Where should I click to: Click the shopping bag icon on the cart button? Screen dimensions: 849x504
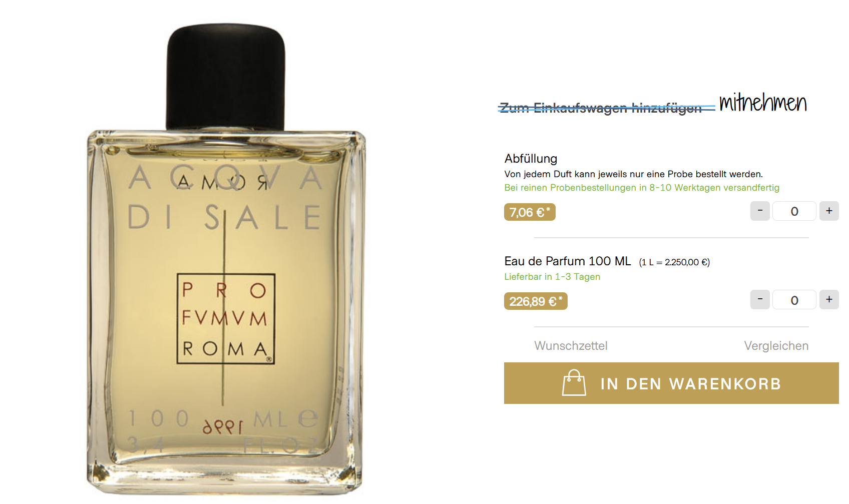coord(574,383)
